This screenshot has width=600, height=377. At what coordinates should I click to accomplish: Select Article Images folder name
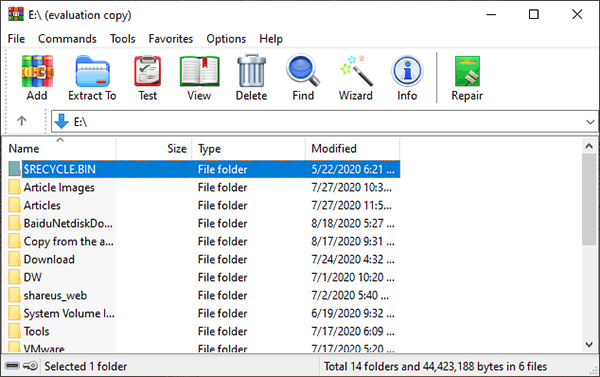[x=59, y=187]
